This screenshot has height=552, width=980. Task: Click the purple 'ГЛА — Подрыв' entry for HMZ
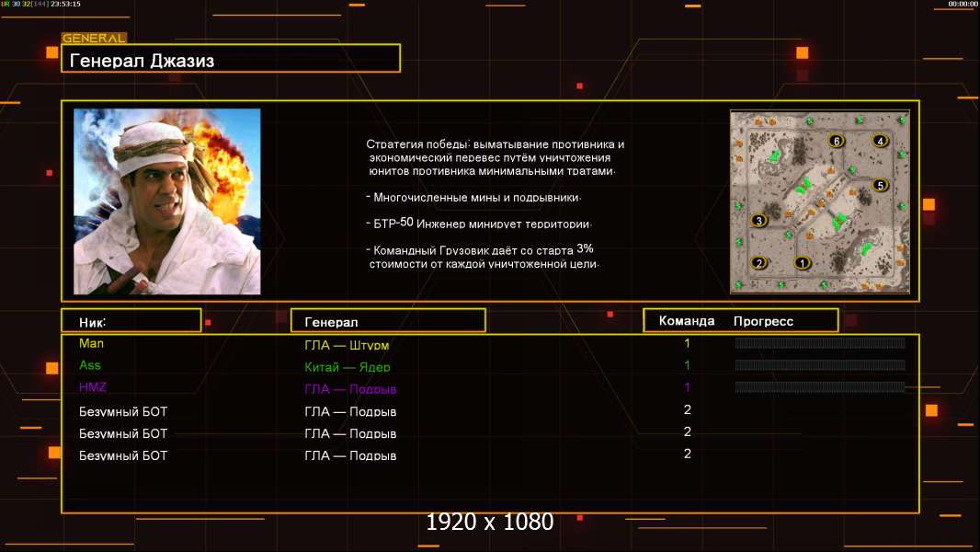click(x=350, y=389)
